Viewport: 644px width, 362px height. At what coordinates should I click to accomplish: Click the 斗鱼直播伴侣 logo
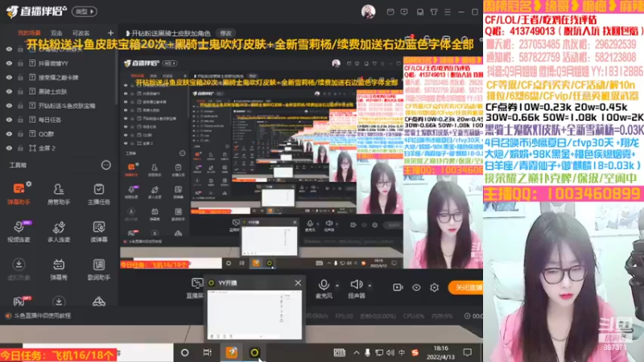coord(36,11)
